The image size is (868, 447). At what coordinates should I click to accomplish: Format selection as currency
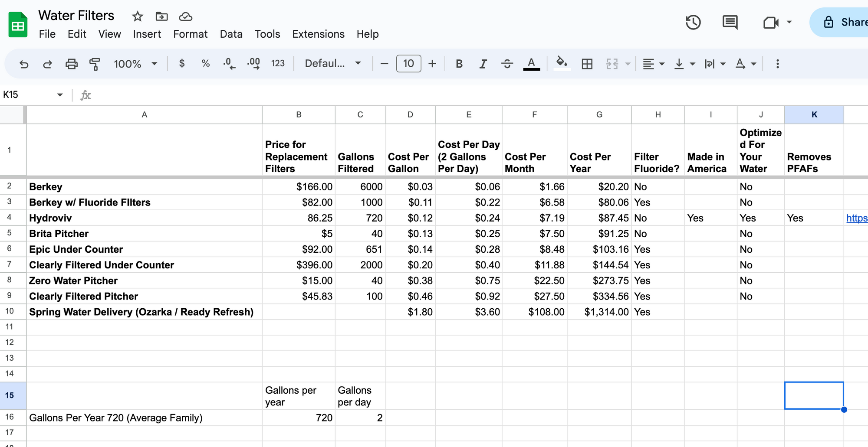coord(182,64)
